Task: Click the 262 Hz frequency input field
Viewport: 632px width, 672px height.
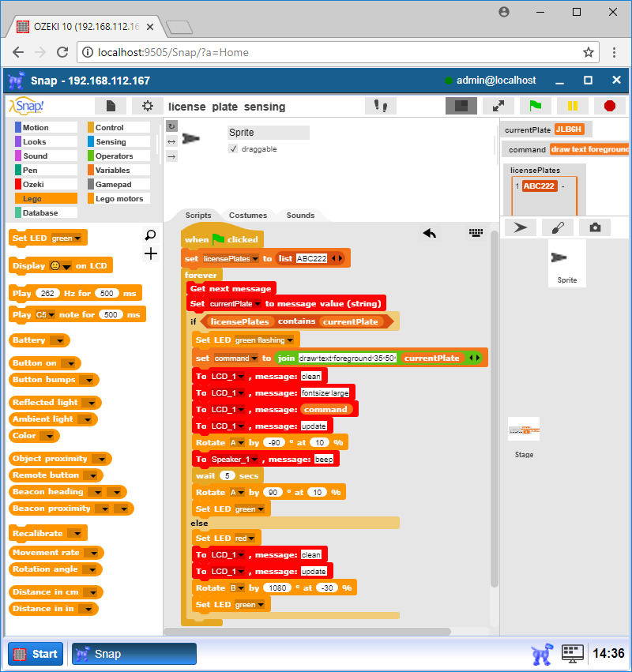Action: [47, 293]
